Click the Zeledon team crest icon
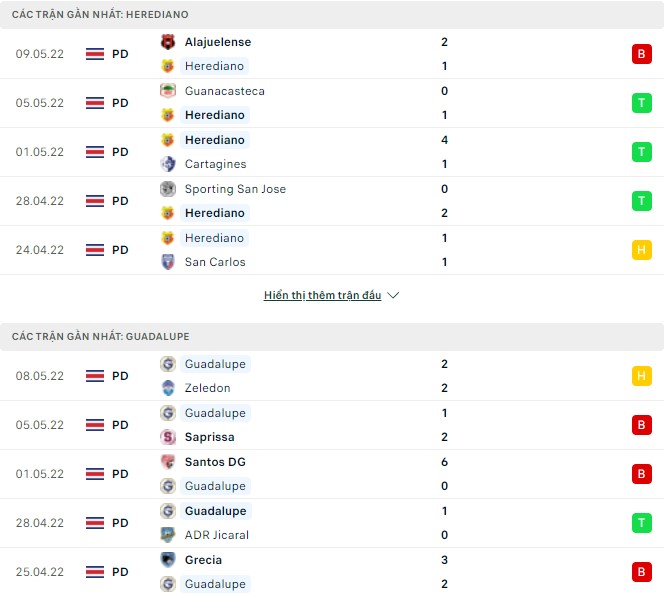This screenshot has height=595, width=670. click(167, 388)
